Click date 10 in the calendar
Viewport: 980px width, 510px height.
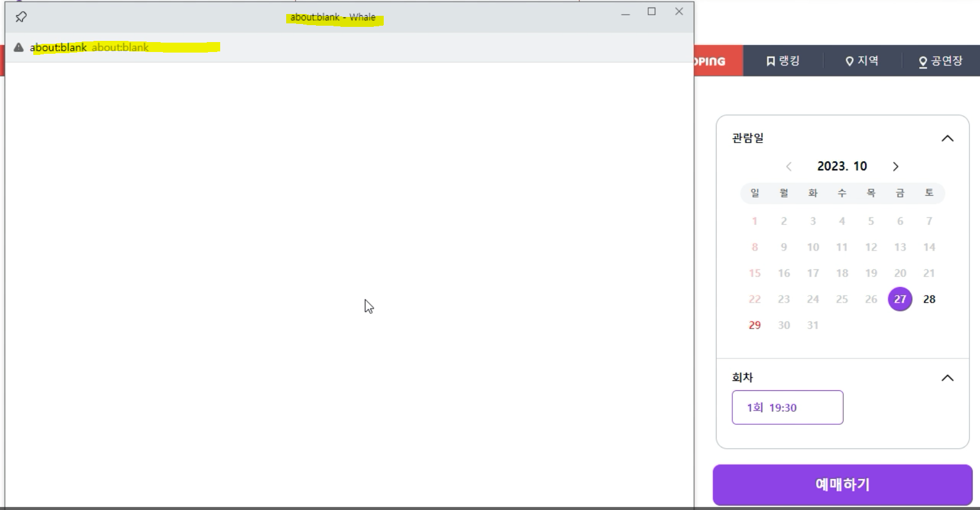(813, 247)
